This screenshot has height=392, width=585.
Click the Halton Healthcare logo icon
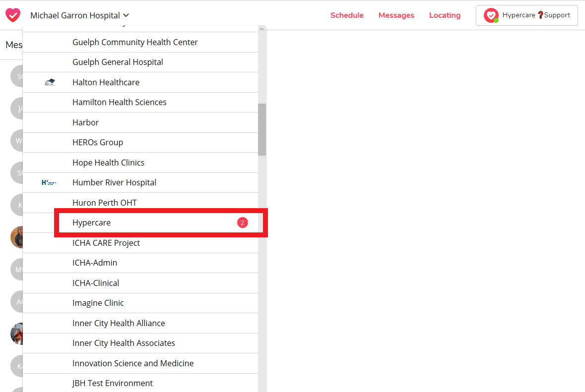click(x=50, y=82)
